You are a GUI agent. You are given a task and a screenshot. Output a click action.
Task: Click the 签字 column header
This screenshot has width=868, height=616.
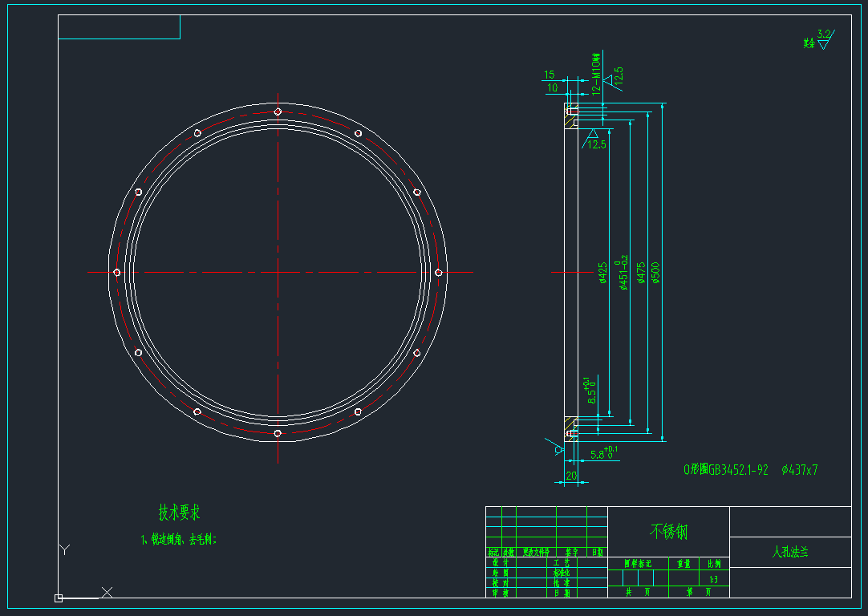571,553
